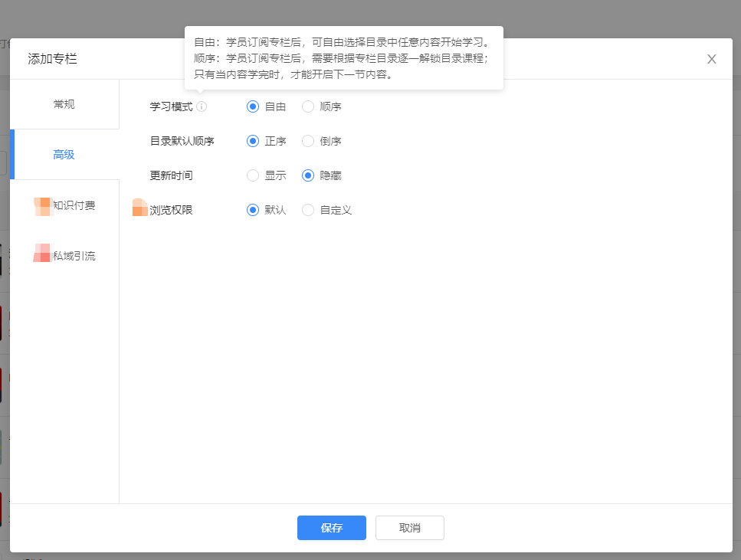Click the info icon beside 学习模式
Image resolution: width=741 pixels, height=560 pixels.
[202, 106]
